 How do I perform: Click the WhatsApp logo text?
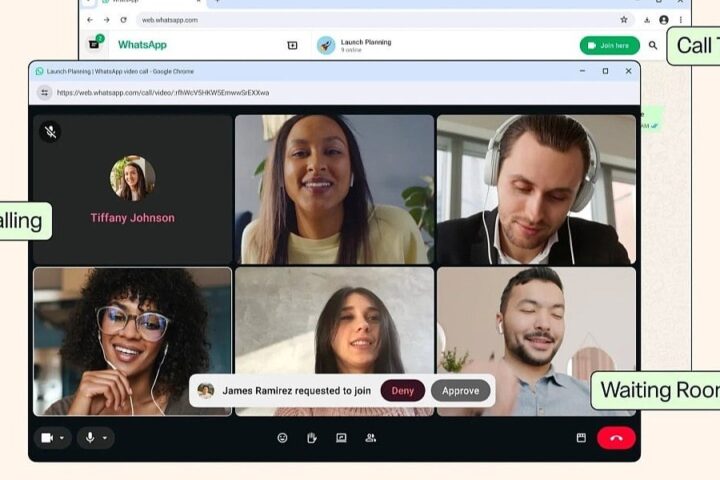point(142,45)
